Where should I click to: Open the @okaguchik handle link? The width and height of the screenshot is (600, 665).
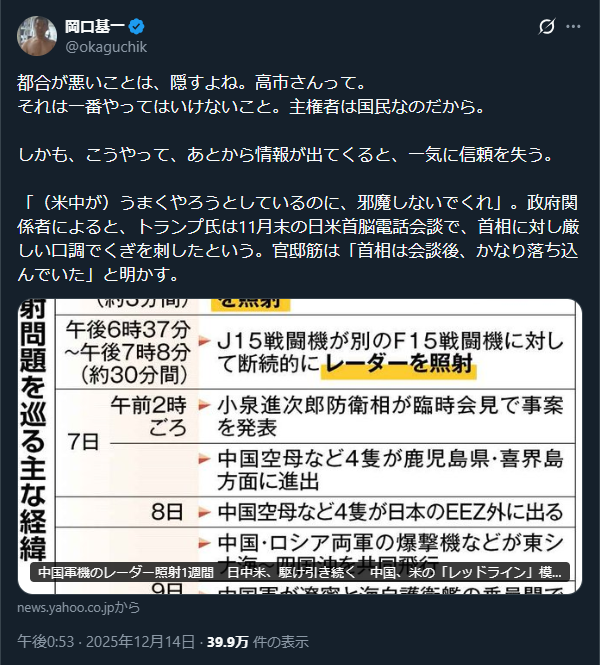[x=106, y=47]
